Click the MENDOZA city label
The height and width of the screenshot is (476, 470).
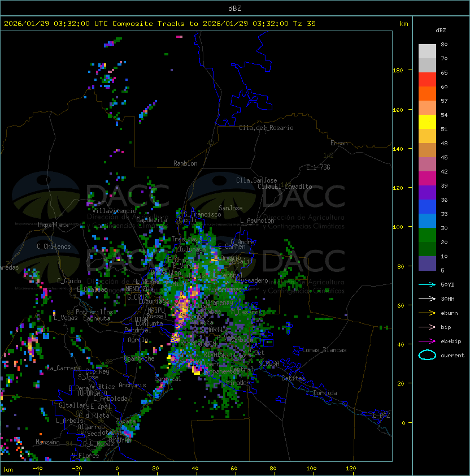click(x=137, y=288)
